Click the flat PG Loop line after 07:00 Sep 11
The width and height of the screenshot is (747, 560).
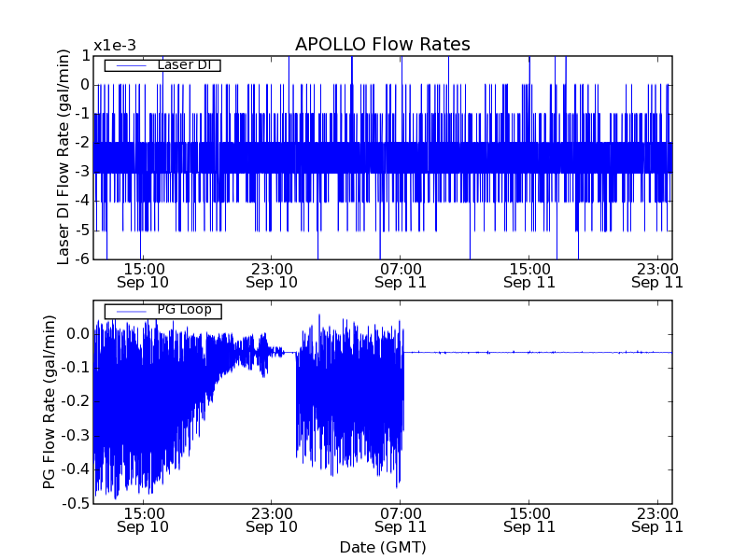coord(539,353)
